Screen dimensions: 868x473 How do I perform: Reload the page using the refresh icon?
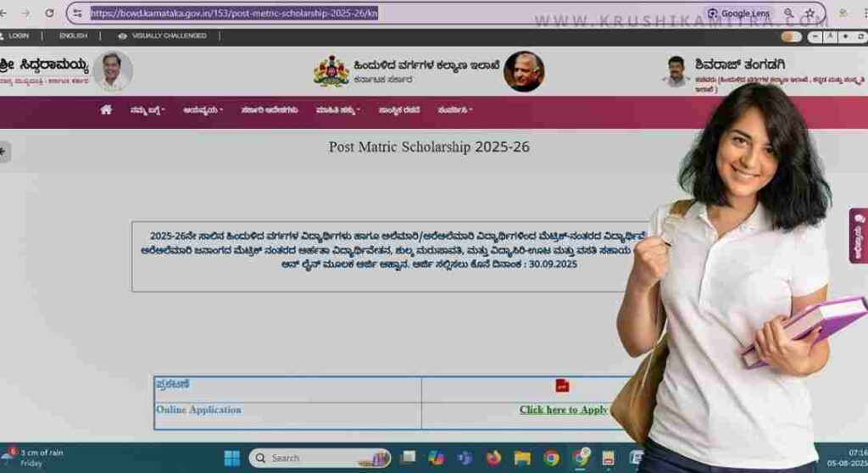click(x=49, y=14)
